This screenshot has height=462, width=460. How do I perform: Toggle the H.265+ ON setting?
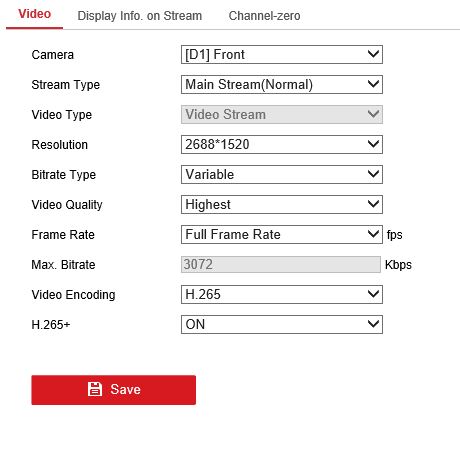tap(282, 324)
